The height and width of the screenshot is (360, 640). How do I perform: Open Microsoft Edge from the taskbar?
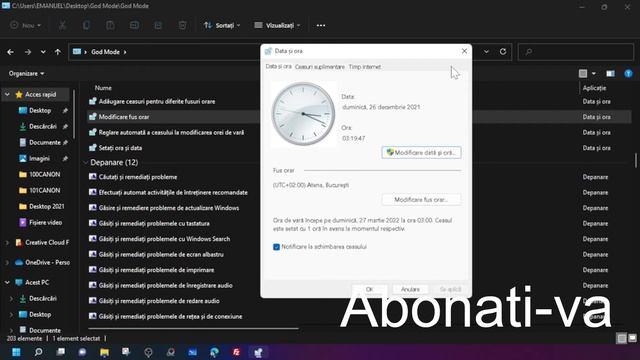214,352
